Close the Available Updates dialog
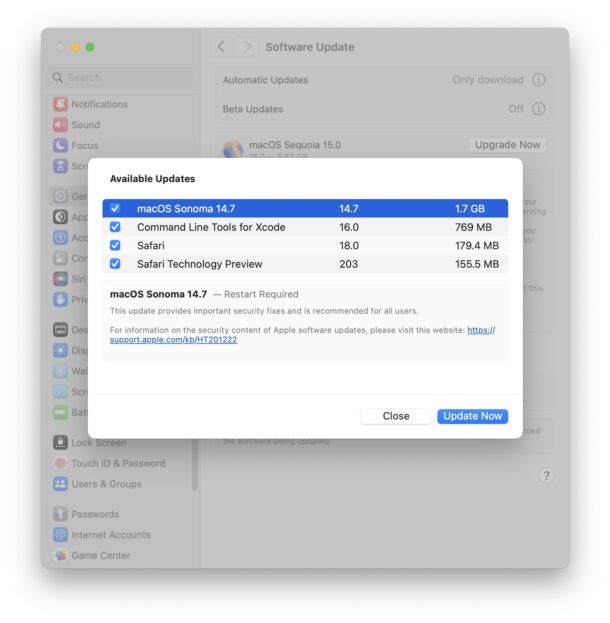 (396, 416)
